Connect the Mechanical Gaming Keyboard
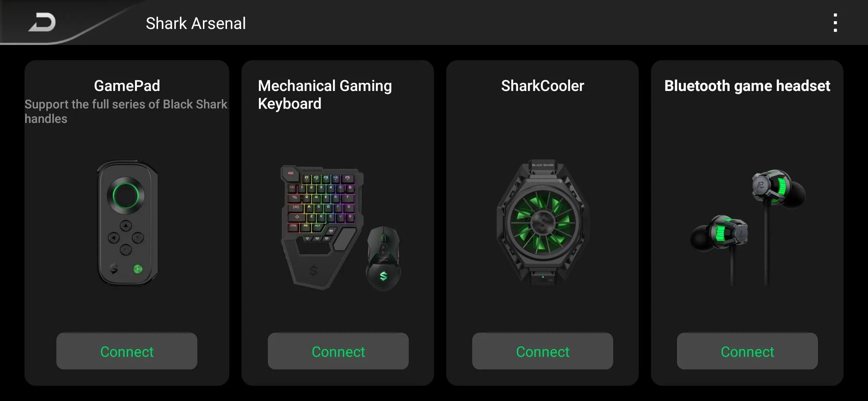 [338, 351]
